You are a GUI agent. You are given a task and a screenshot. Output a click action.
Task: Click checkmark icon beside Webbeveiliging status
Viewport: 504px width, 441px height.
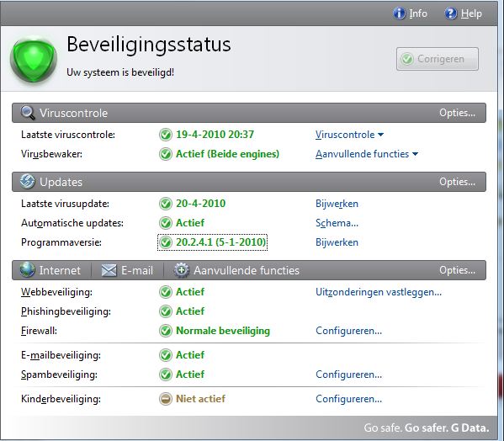pyautogui.click(x=166, y=292)
